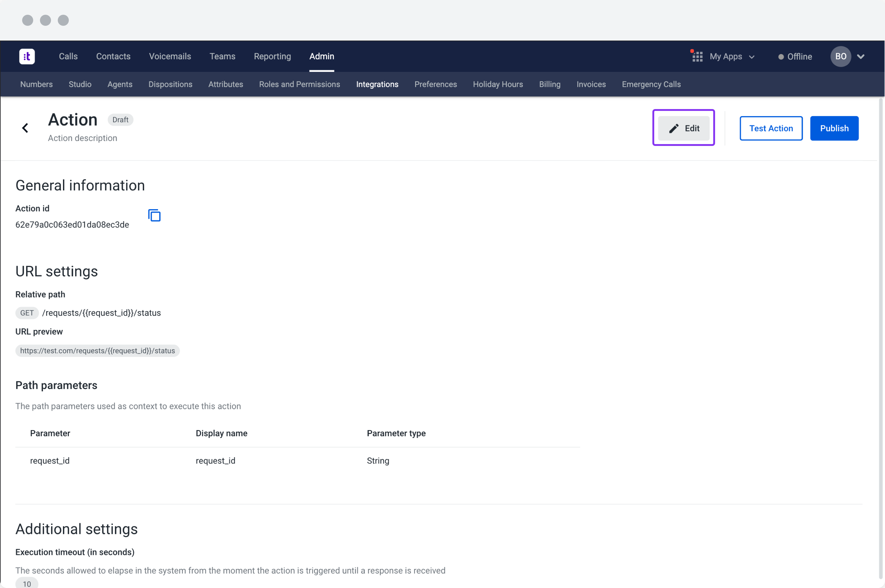This screenshot has width=885, height=588.
Task: Click the Offline status indicator
Action: coord(795,57)
